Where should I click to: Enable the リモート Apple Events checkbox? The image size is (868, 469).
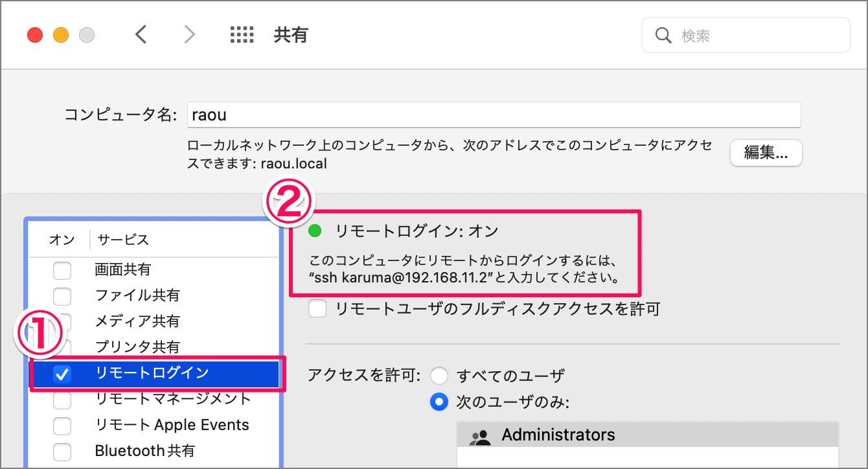[x=62, y=425]
